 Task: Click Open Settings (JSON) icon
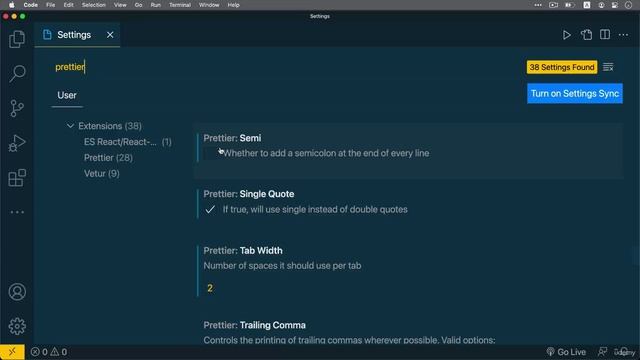(586, 35)
